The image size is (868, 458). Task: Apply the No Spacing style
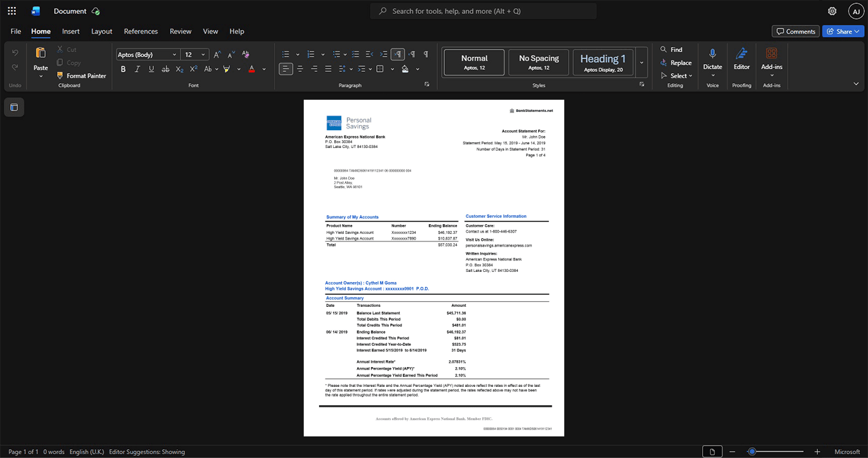tap(539, 62)
